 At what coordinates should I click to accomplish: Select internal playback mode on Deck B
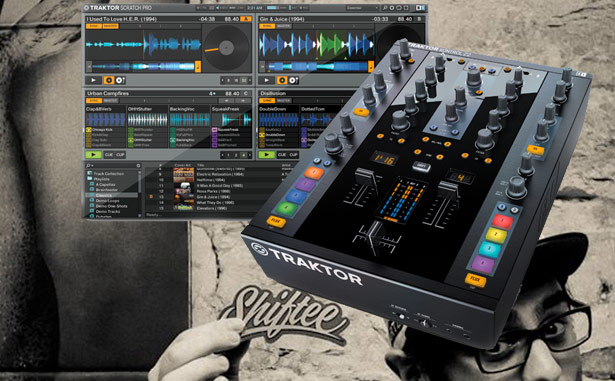point(282,80)
